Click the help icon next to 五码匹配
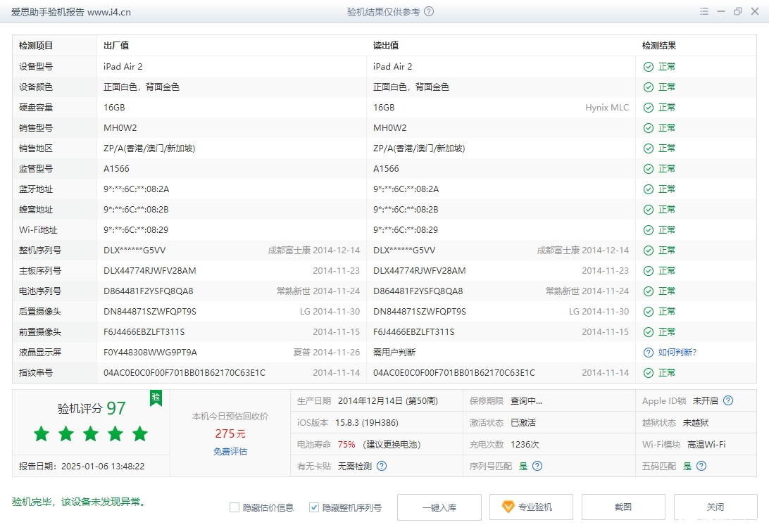 pyautogui.click(x=701, y=466)
